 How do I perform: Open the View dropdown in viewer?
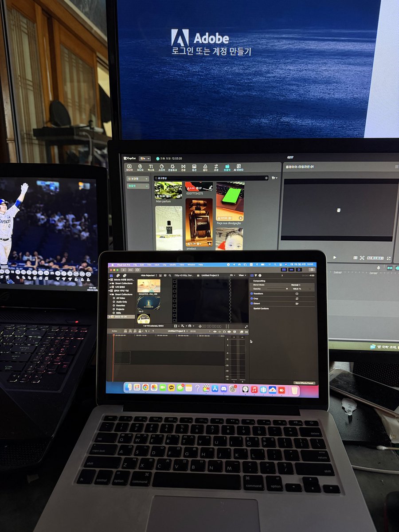[x=242, y=275]
